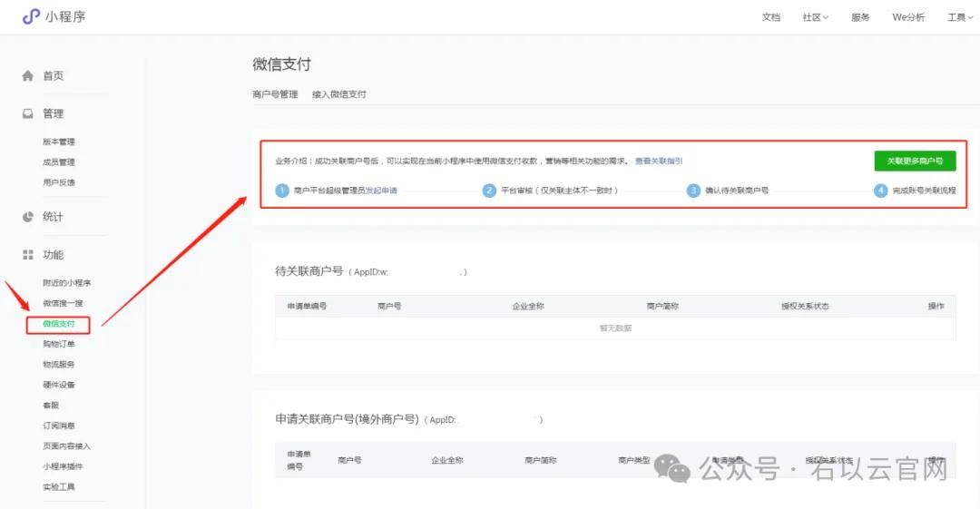Expand the 工具 dropdown menu
980x509 pixels.
click(x=960, y=17)
